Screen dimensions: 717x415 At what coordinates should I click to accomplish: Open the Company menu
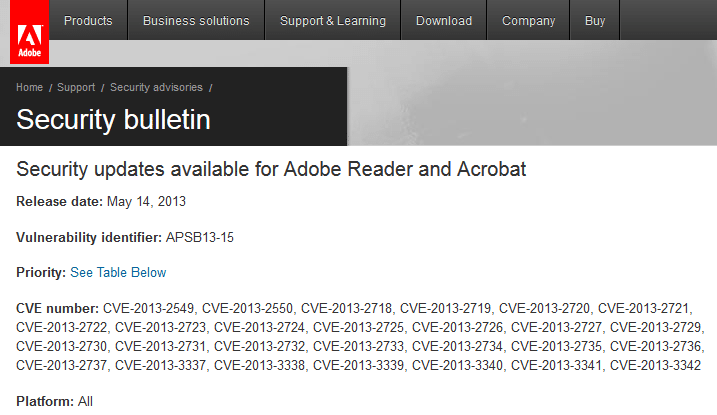[529, 21]
